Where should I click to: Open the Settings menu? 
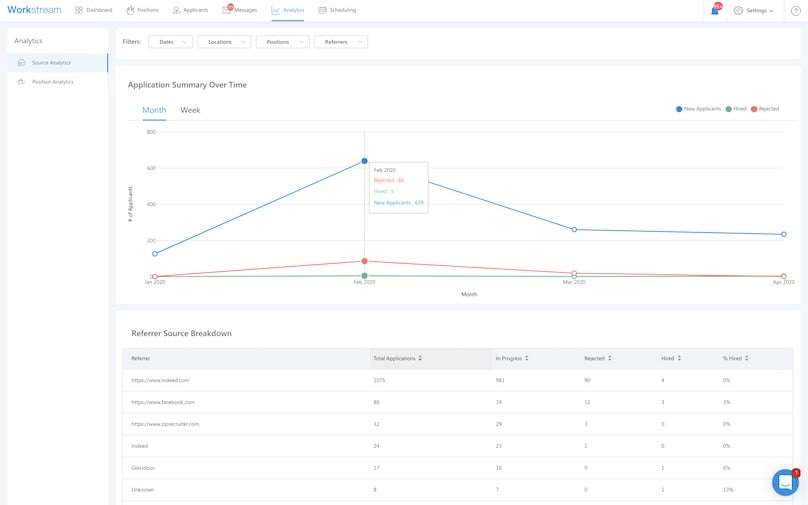pos(753,10)
